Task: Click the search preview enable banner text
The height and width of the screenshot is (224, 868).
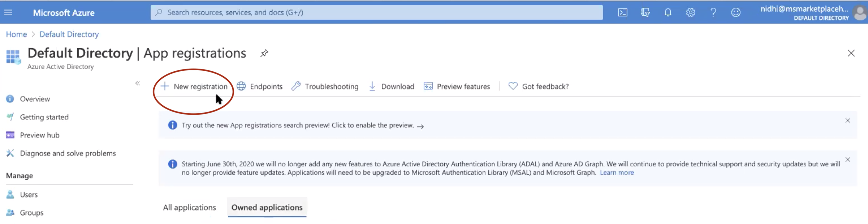Action: [298, 125]
